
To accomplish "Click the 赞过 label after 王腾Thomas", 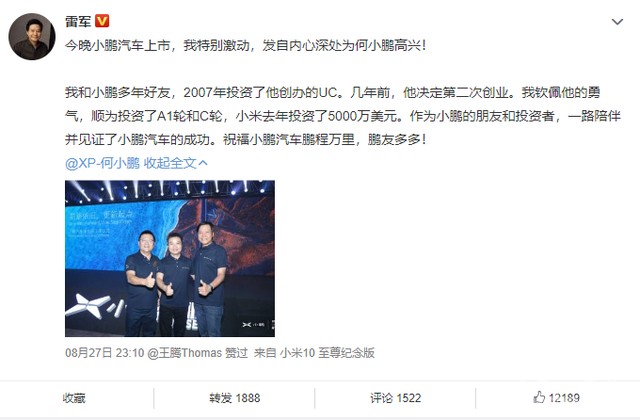I will click(236, 353).
